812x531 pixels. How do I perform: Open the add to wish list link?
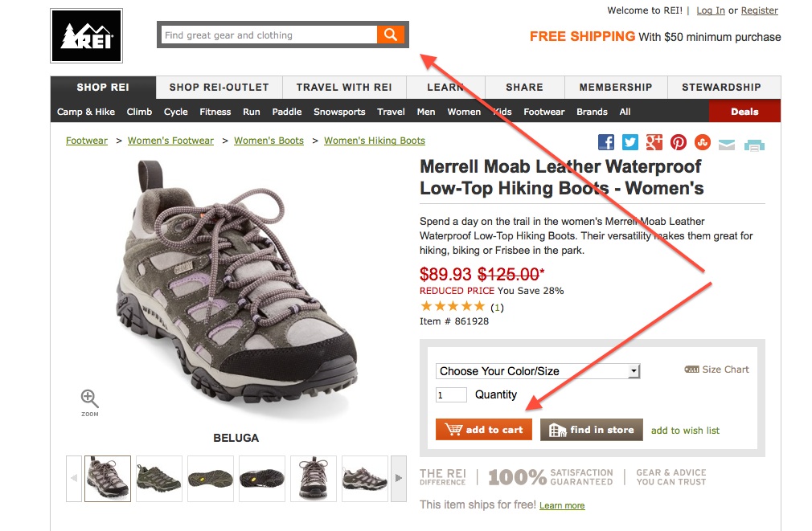pos(685,431)
